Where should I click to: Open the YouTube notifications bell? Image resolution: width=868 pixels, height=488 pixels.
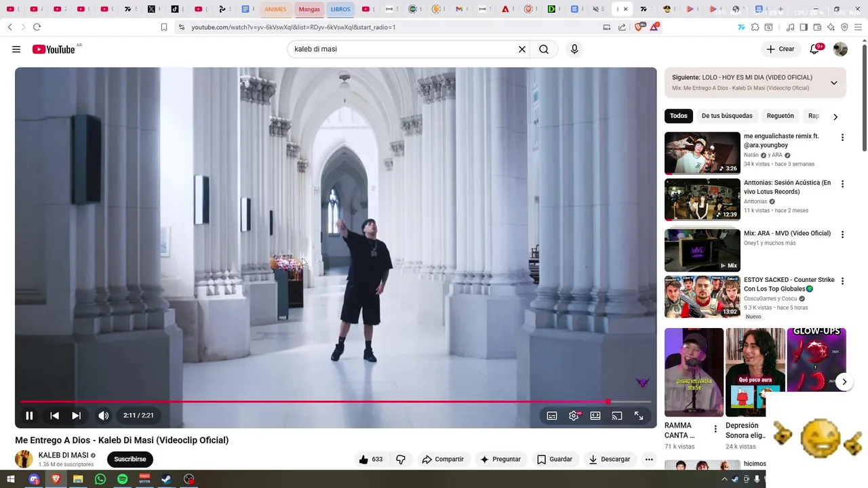(815, 49)
